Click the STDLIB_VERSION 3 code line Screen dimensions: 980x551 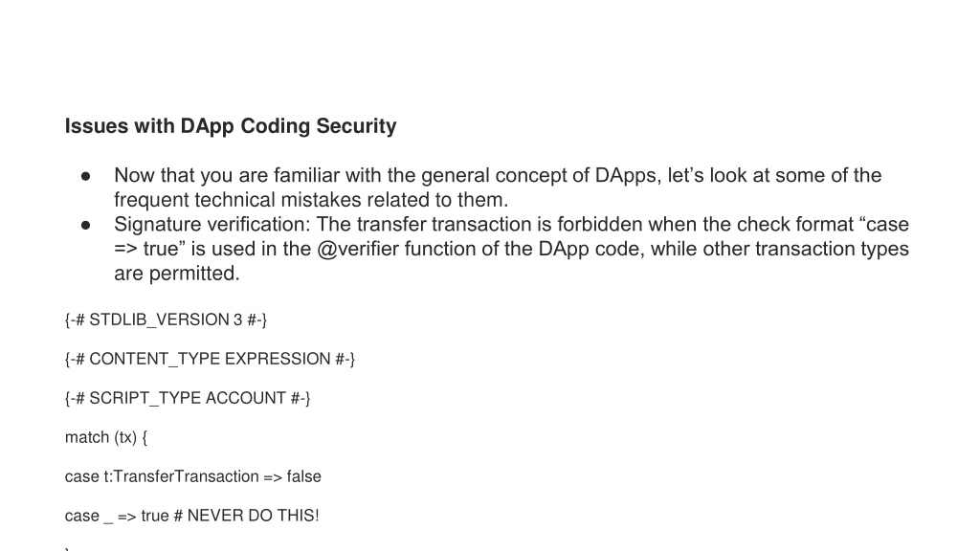click(166, 320)
